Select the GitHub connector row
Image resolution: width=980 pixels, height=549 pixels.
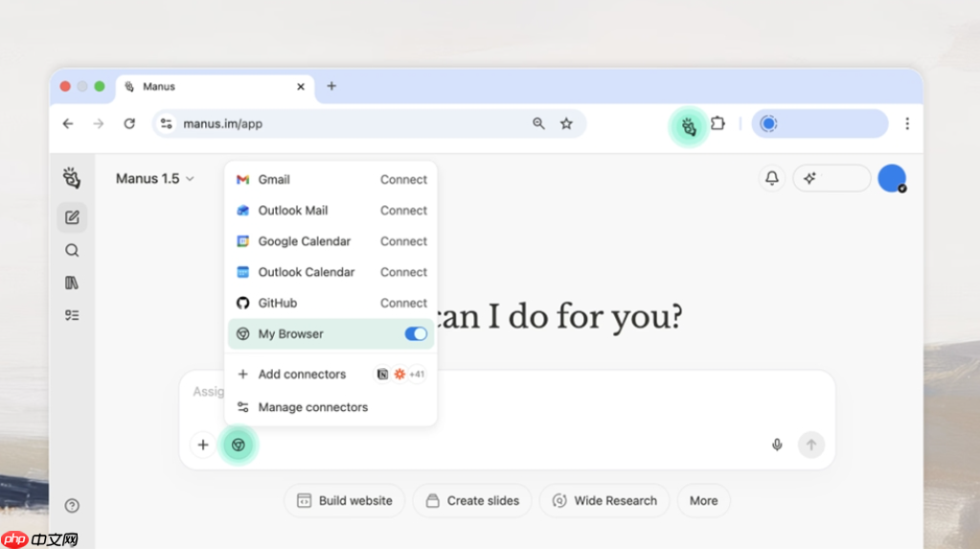point(330,304)
